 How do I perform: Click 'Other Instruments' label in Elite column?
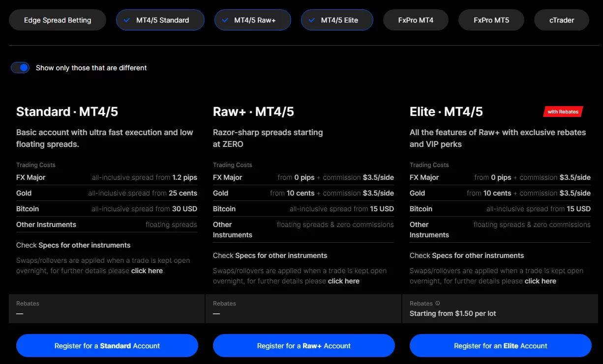pos(429,229)
